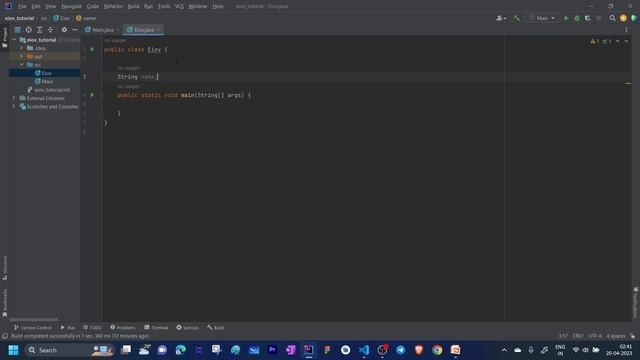The height and width of the screenshot is (360, 640).
Task: Open the Code menu
Action: [93, 6]
